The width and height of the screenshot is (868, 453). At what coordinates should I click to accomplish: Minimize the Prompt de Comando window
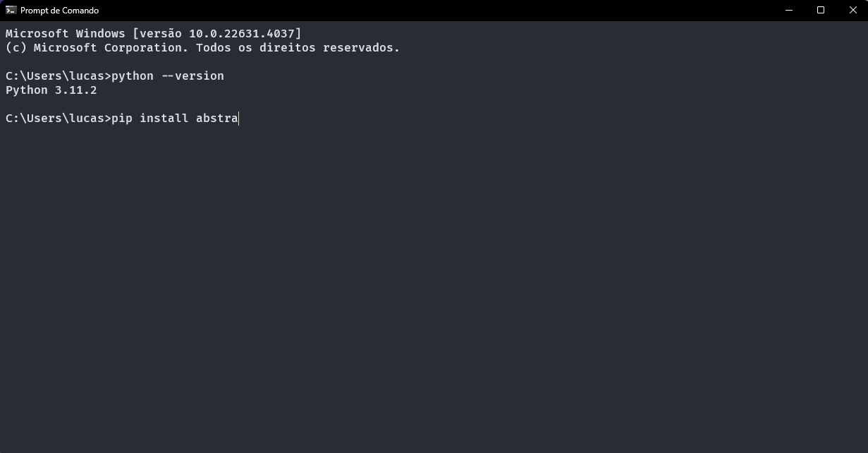coord(788,10)
